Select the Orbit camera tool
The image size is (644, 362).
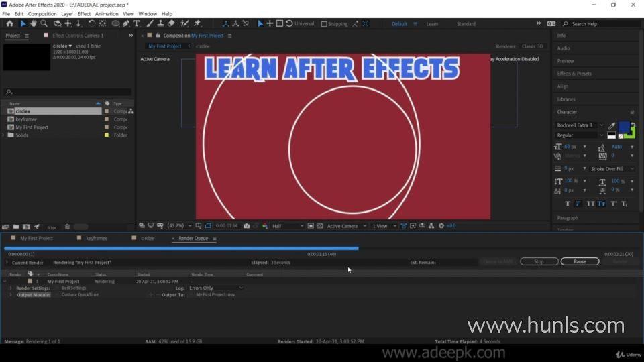(58, 24)
